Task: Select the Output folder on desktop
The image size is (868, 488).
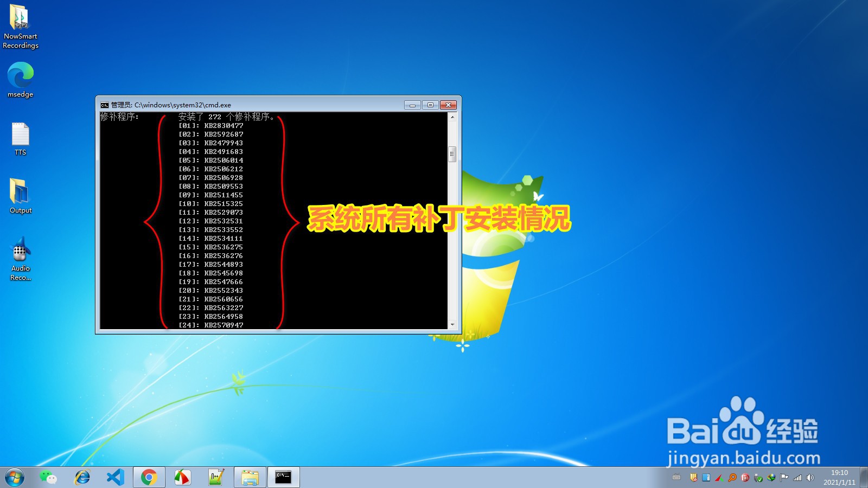Action: [21, 196]
